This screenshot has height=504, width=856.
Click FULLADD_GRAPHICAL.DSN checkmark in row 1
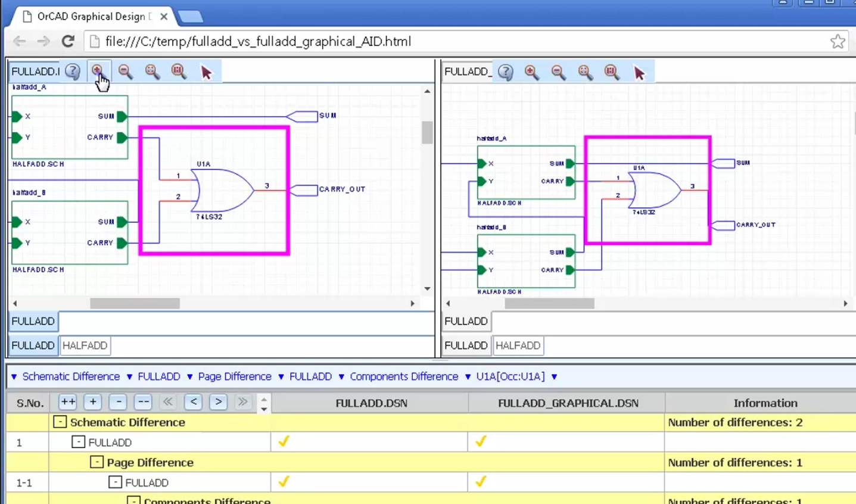(x=481, y=441)
